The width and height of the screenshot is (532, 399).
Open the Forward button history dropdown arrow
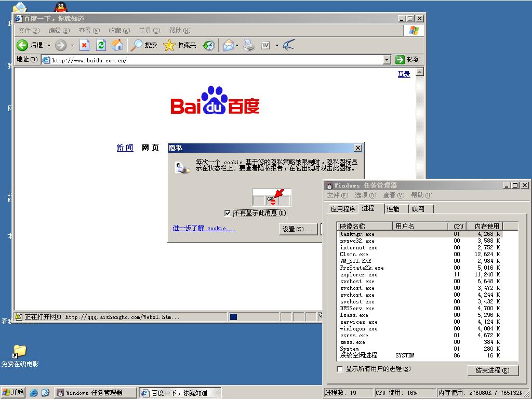click(72, 45)
